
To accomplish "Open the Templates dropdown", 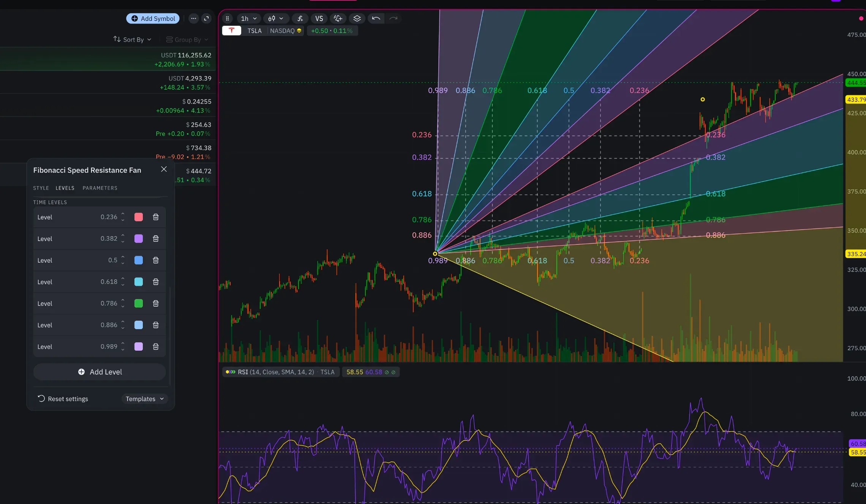I will click(x=144, y=399).
